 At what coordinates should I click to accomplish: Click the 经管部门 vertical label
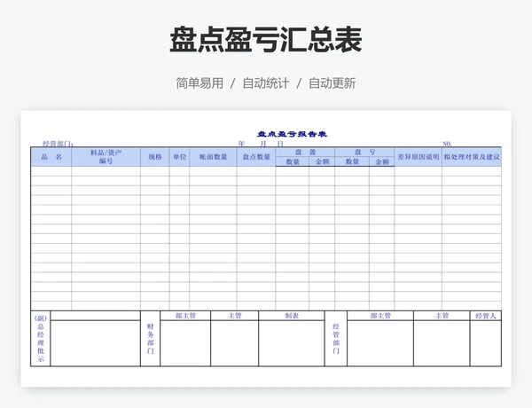coord(336,339)
